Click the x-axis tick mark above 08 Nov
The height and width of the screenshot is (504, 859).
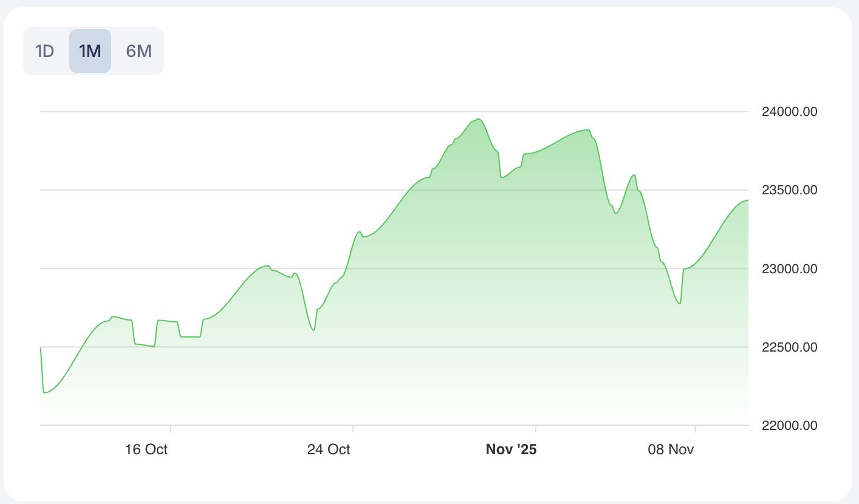(695, 429)
